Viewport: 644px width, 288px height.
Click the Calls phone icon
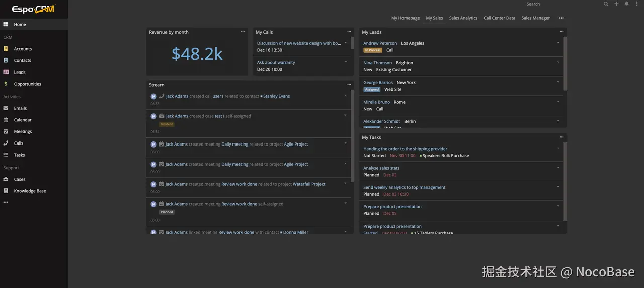[x=6, y=143]
